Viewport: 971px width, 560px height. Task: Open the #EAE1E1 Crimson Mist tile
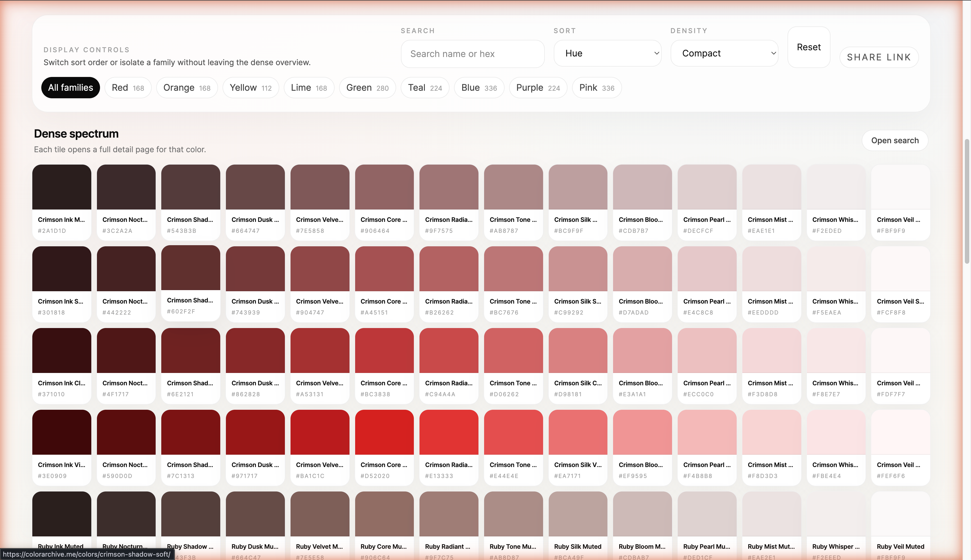[x=771, y=202]
